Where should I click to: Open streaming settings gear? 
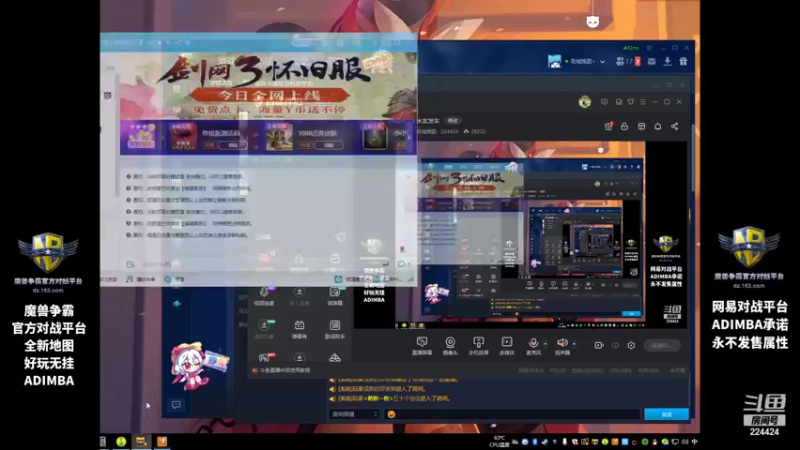coord(631,345)
